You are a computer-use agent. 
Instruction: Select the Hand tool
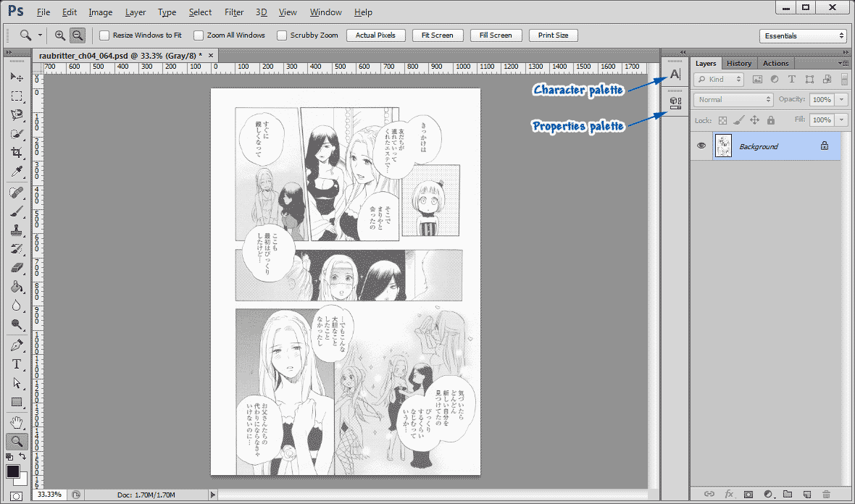tap(17, 422)
